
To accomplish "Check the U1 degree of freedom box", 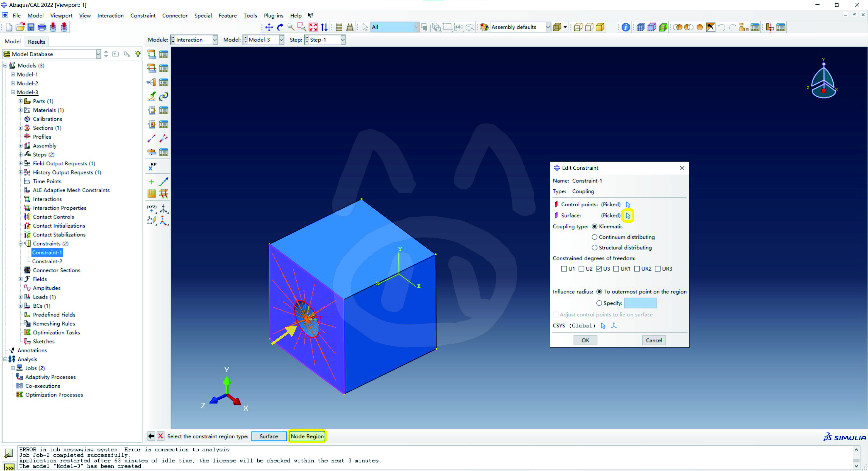I will pos(564,269).
